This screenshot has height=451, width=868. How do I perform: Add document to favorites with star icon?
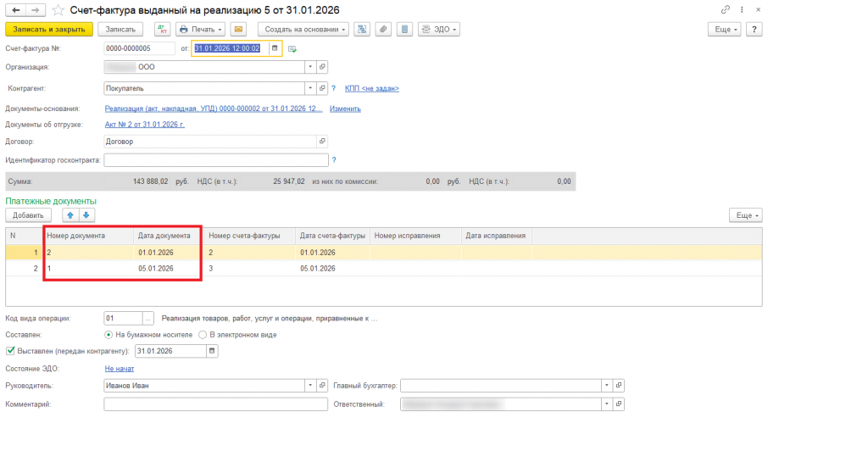(58, 10)
